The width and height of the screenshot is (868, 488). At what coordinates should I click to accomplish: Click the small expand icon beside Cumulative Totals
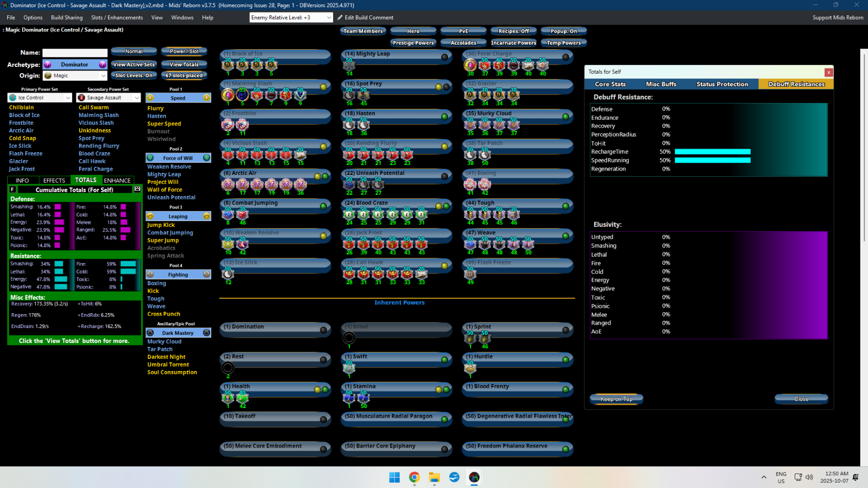(x=137, y=189)
